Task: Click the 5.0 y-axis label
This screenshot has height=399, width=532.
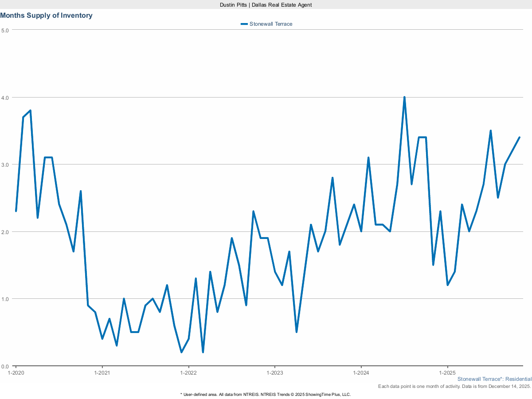Action: pos(5,30)
